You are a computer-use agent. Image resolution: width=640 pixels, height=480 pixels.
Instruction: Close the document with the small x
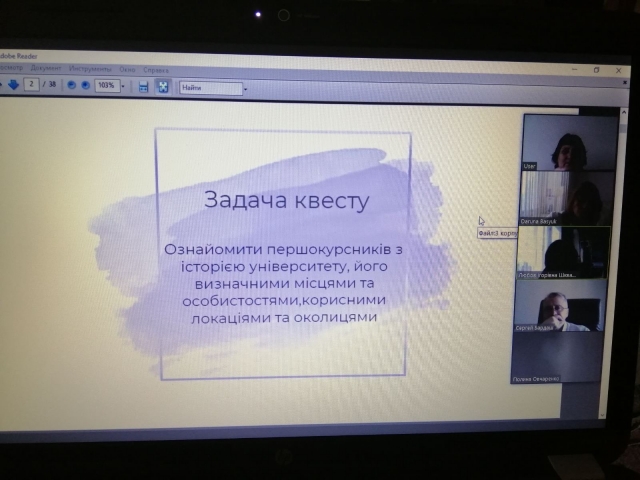[624, 82]
